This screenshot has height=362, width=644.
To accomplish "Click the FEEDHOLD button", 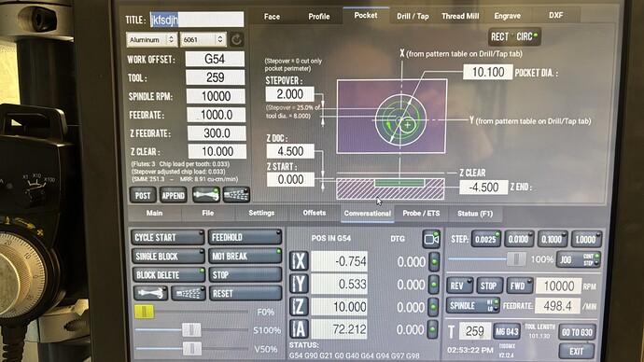I will (x=245, y=237).
